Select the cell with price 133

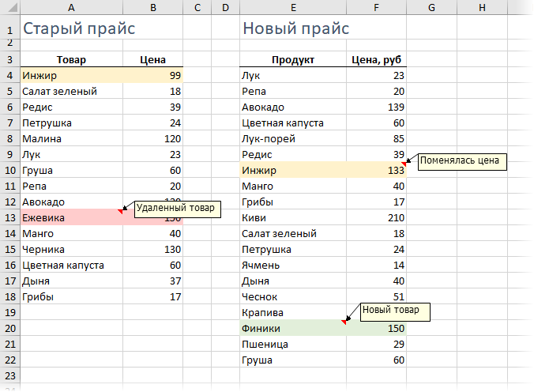point(376,170)
